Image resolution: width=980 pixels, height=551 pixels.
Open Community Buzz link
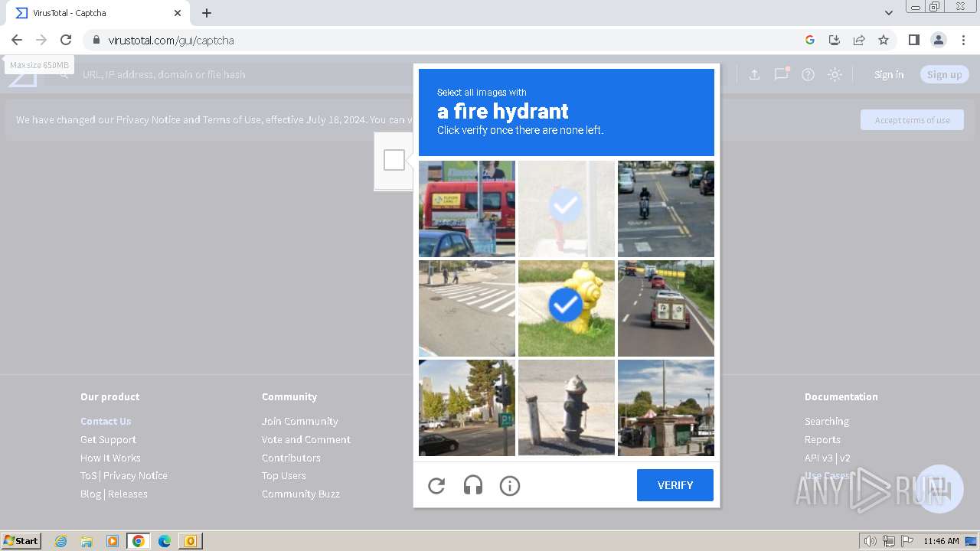tap(301, 494)
